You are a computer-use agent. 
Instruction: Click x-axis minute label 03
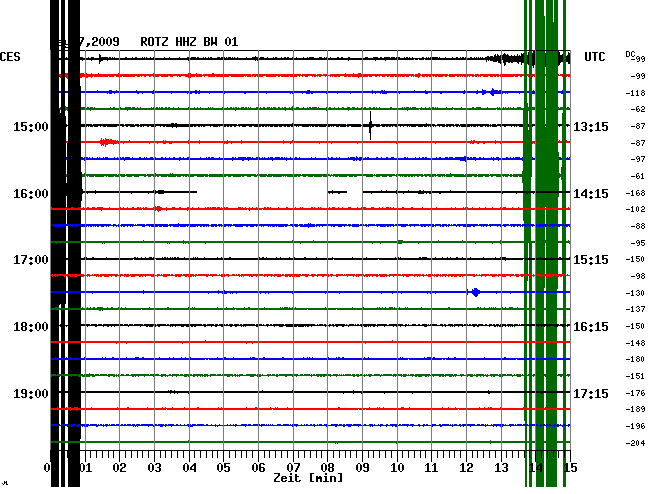point(154,468)
